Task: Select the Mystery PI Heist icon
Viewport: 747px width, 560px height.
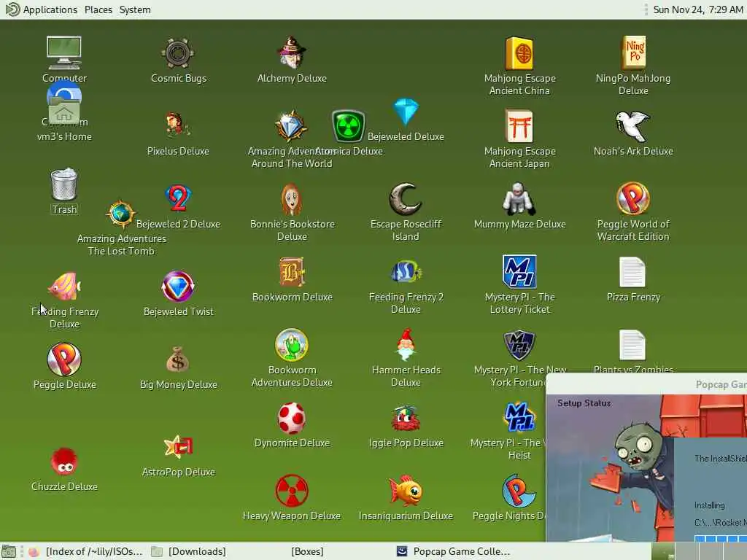Action: (x=519, y=418)
